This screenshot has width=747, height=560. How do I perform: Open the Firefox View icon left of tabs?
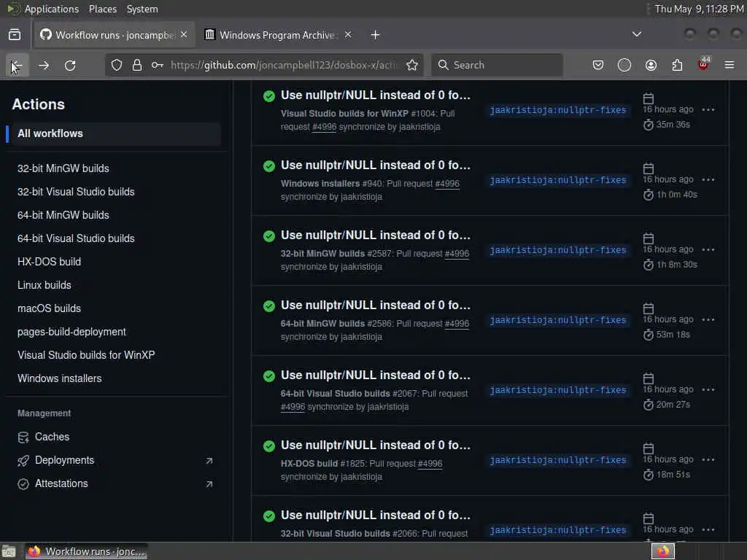click(x=15, y=35)
